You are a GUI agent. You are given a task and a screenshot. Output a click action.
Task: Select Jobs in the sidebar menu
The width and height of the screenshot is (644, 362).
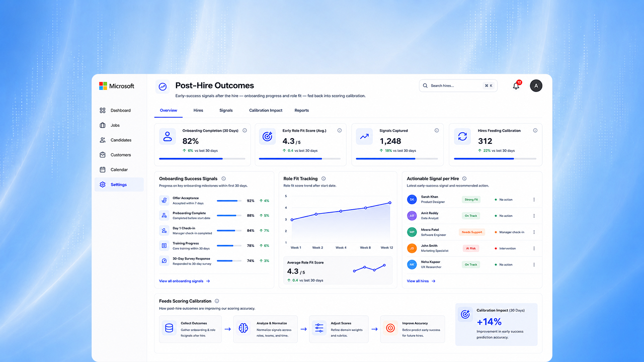pyautogui.click(x=119, y=125)
